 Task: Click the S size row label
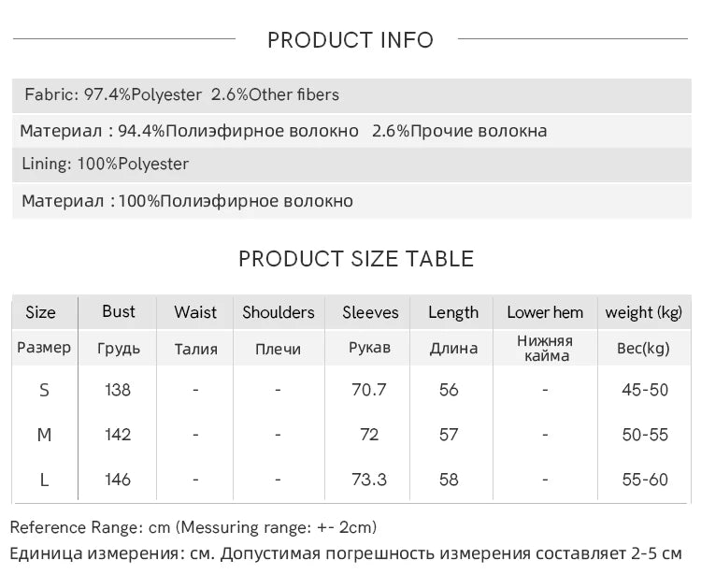tap(44, 390)
